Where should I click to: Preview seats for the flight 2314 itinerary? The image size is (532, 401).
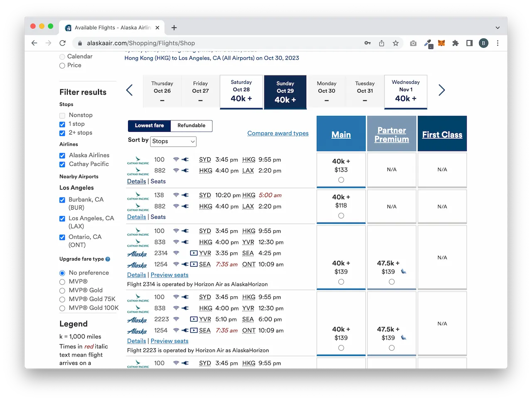170,275
